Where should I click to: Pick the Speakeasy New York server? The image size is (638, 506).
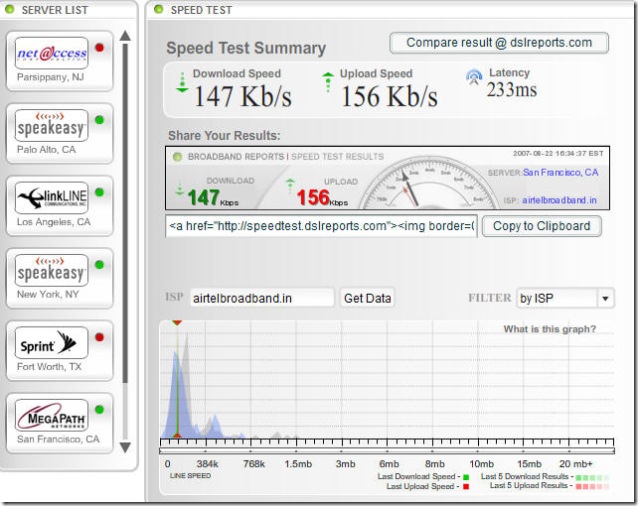(52, 270)
